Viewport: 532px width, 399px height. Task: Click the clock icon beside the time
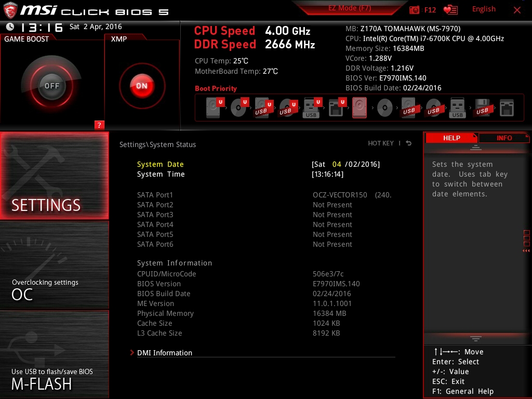pos(10,27)
